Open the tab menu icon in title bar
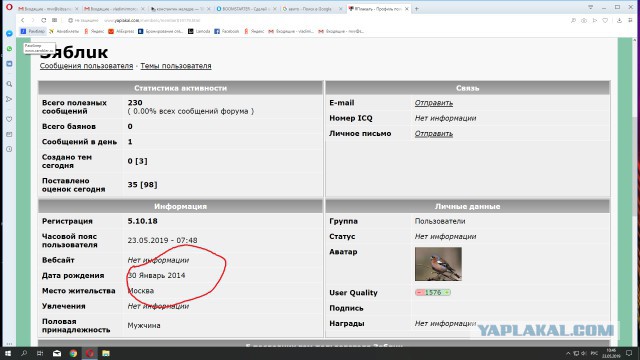The height and width of the screenshot is (360, 640). [x=590, y=8]
